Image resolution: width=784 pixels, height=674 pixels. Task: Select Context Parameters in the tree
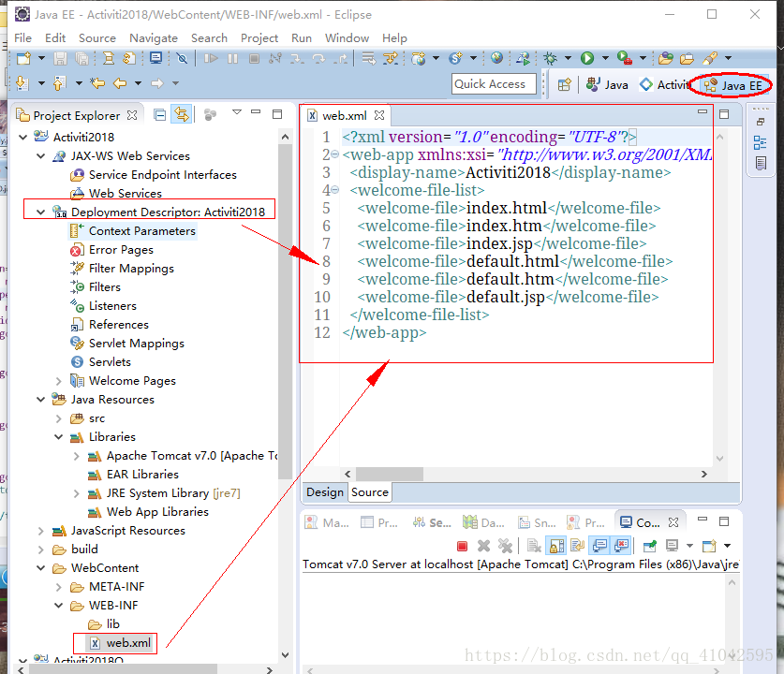[x=132, y=231]
